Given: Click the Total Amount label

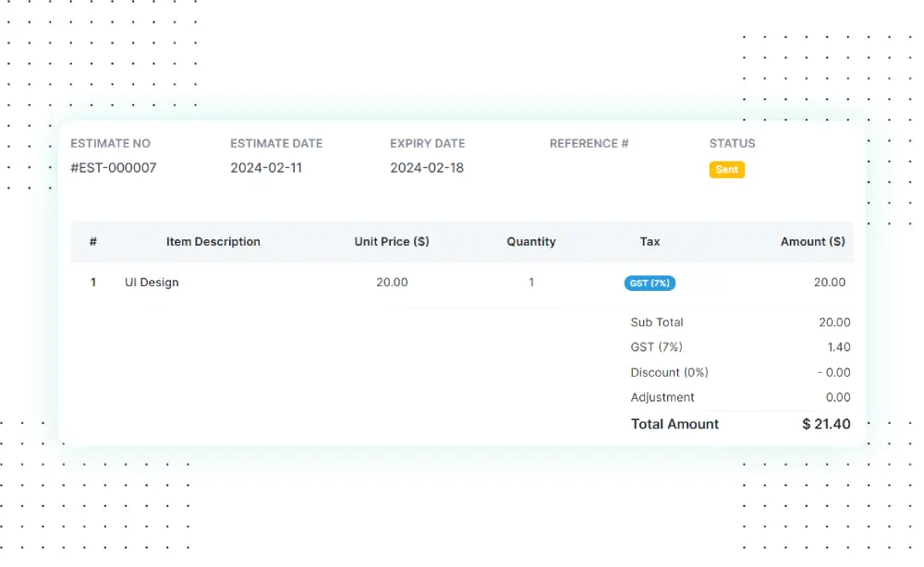Looking at the screenshot, I should tap(675, 424).
